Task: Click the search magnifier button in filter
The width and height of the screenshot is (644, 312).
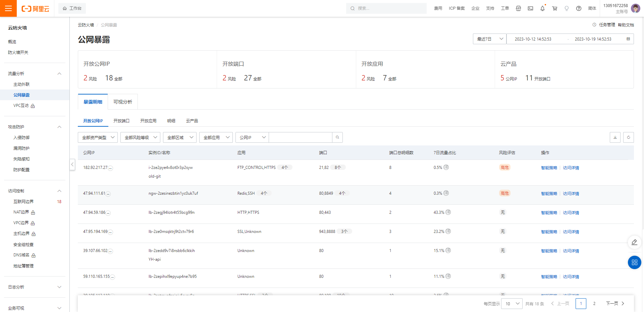Action: [337, 137]
